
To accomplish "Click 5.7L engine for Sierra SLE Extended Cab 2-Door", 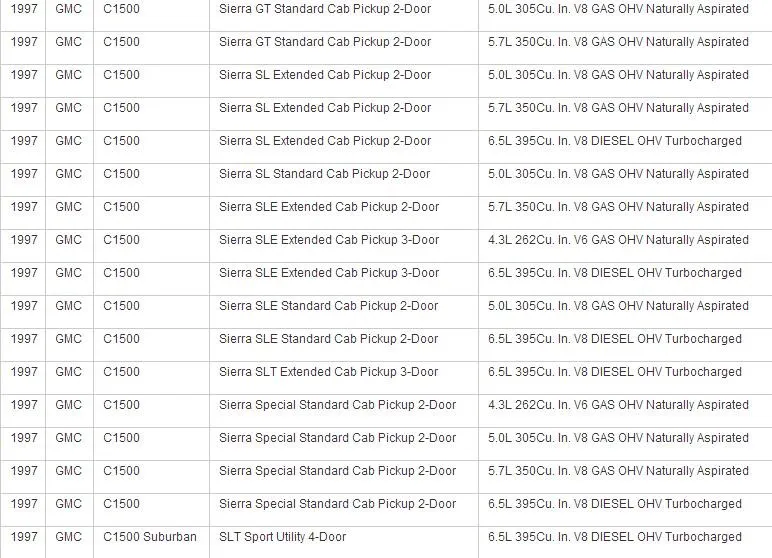I will click(618, 207).
